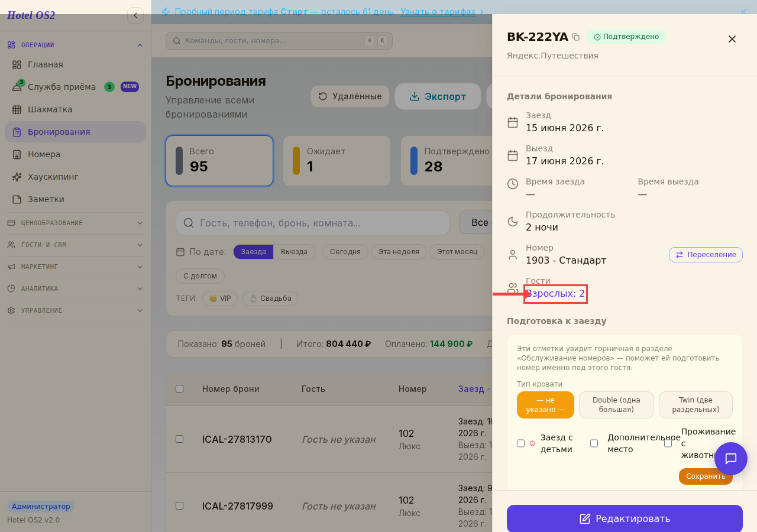Focus the Гость, телефон, бронь search field
Screen dimensions: 757x532
[x=312, y=223]
